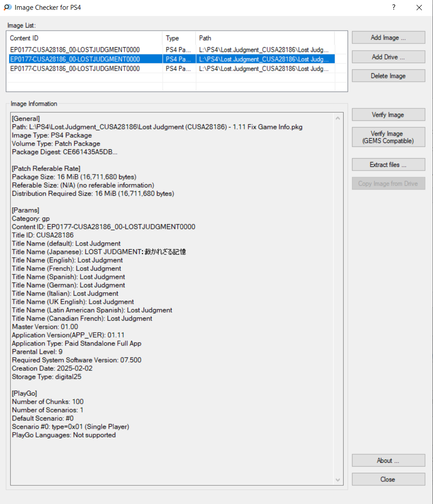Click the Title Name (German) line
This screenshot has height=504, width=433.
[x=68, y=286]
